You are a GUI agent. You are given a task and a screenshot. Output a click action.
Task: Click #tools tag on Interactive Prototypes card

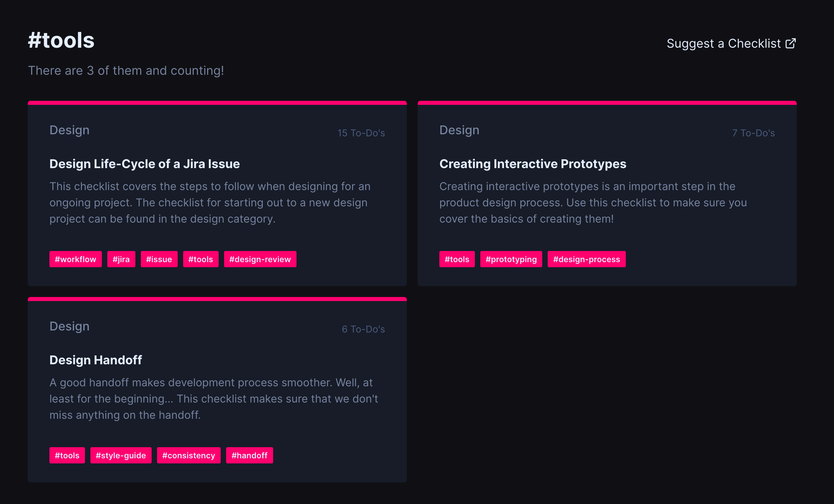[457, 259]
